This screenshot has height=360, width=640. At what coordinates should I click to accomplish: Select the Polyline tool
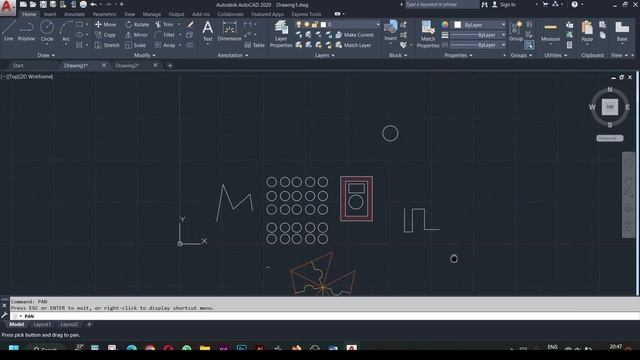coord(26,31)
